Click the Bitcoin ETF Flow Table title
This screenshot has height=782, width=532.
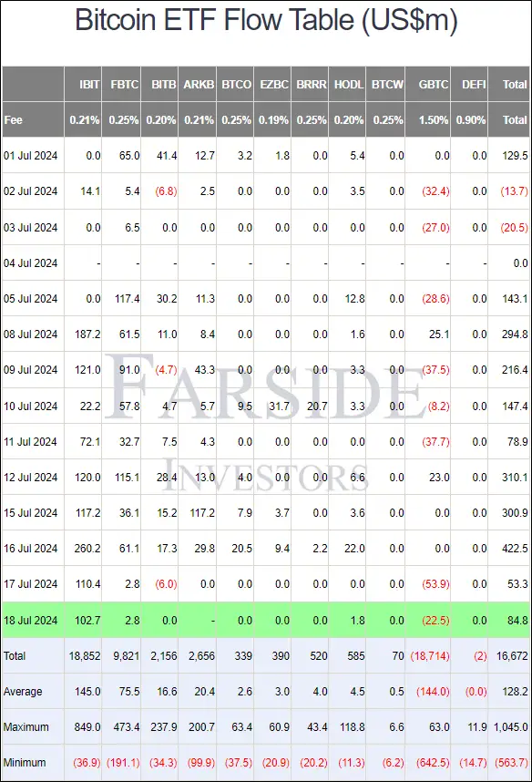266,21
